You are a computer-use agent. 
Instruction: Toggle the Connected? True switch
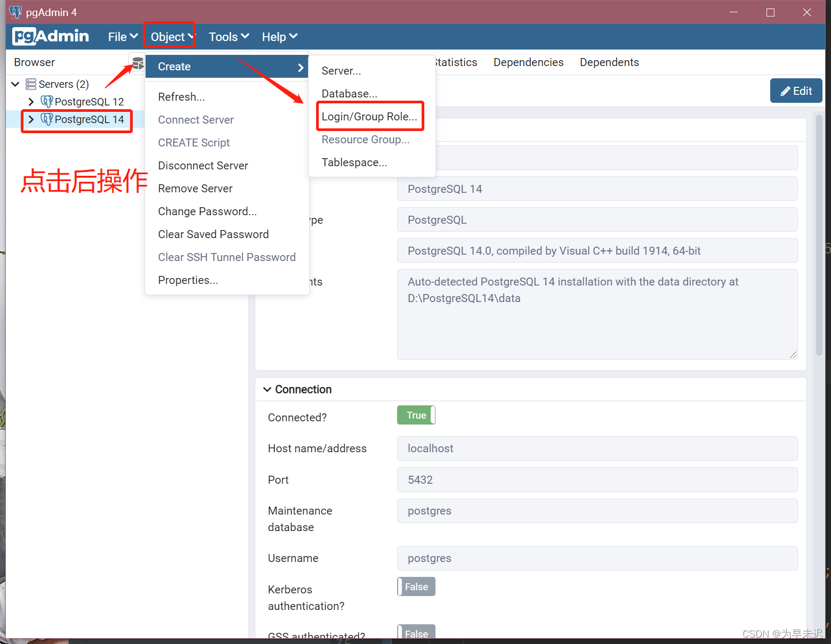click(416, 415)
